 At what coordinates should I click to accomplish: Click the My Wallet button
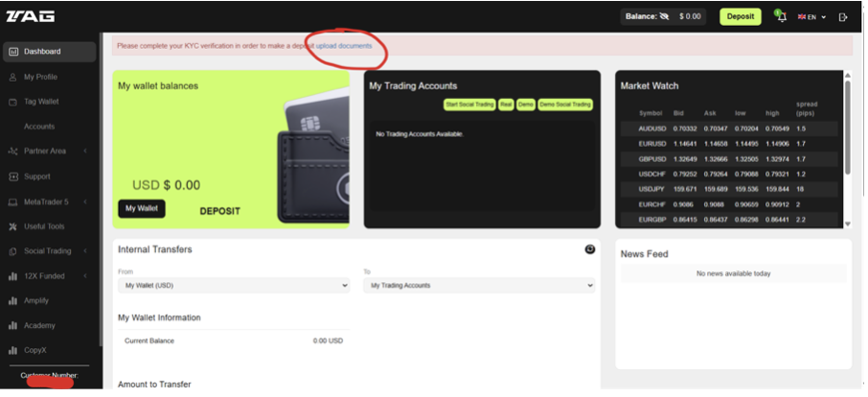point(141,209)
